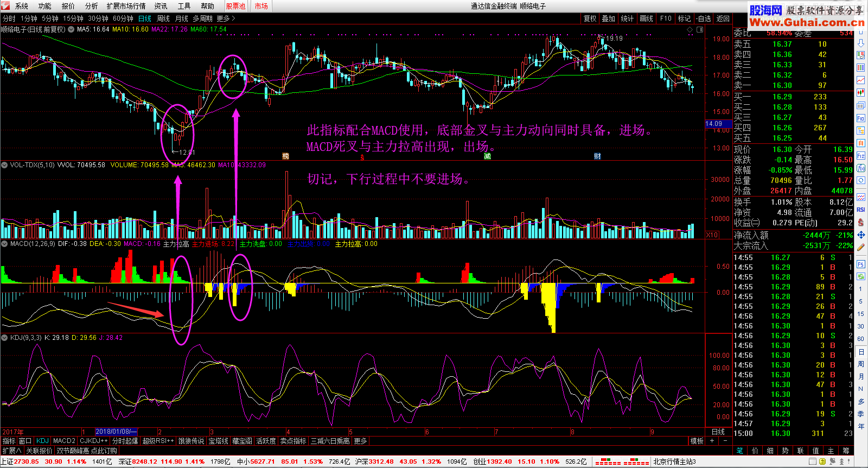Open the 模板 template menu
Viewport: 868px width, 468px height.
coord(697,441)
